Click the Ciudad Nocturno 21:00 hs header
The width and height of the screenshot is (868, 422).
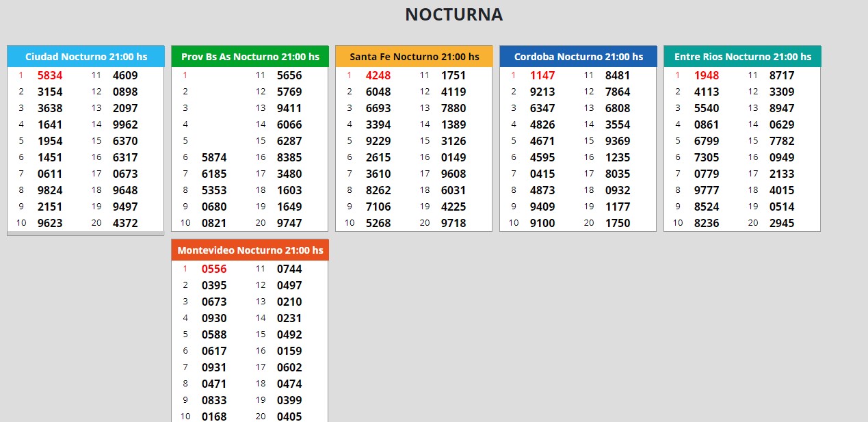pyautogui.click(x=86, y=57)
